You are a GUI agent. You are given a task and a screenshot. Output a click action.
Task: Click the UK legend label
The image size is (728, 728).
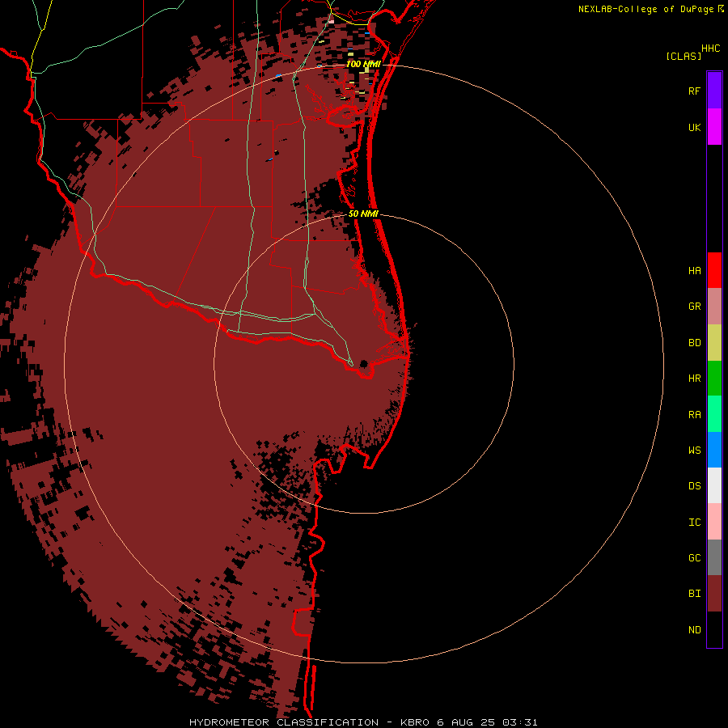pos(695,127)
